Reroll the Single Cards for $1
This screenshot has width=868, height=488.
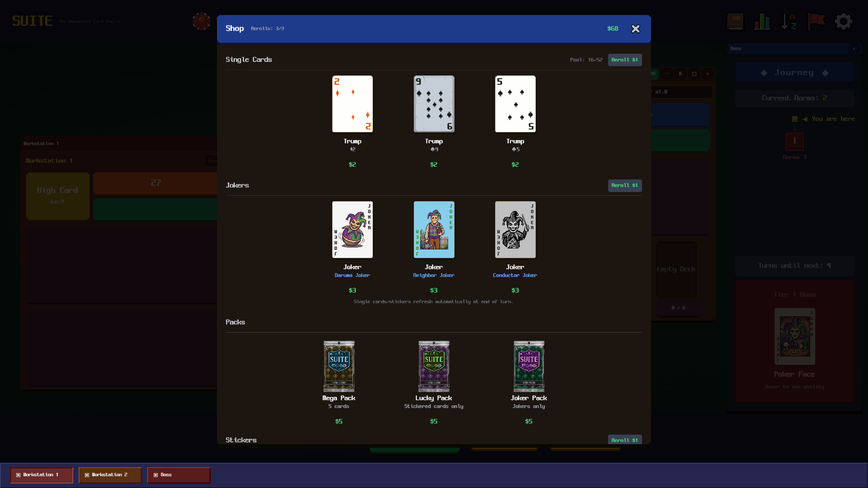(x=625, y=60)
